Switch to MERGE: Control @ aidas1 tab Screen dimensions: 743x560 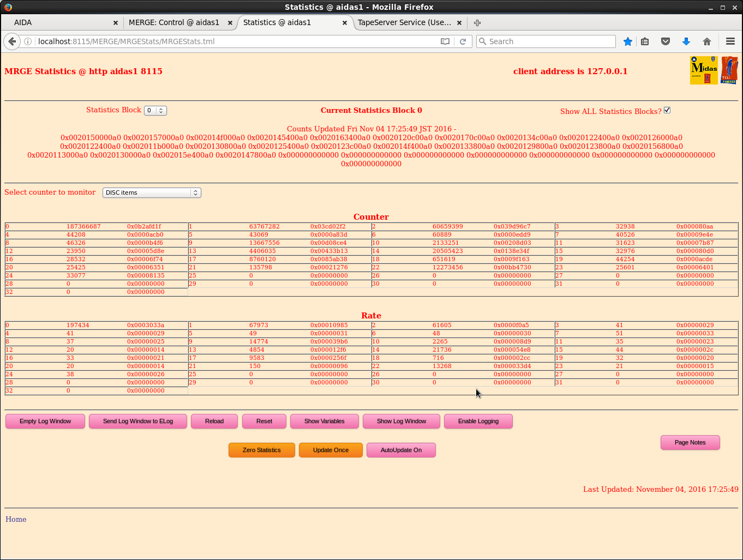tap(173, 23)
